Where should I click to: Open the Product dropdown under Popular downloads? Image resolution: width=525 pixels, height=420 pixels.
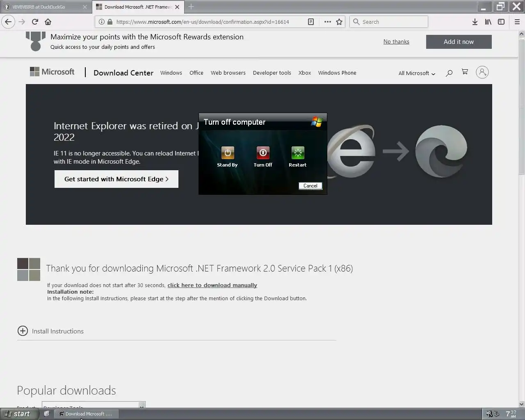[x=94, y=405]
